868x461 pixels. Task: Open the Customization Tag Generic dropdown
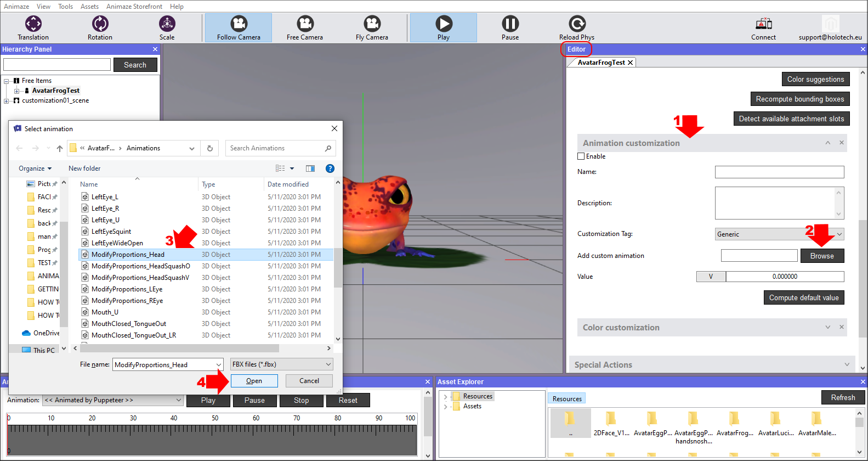coord(779,234)
